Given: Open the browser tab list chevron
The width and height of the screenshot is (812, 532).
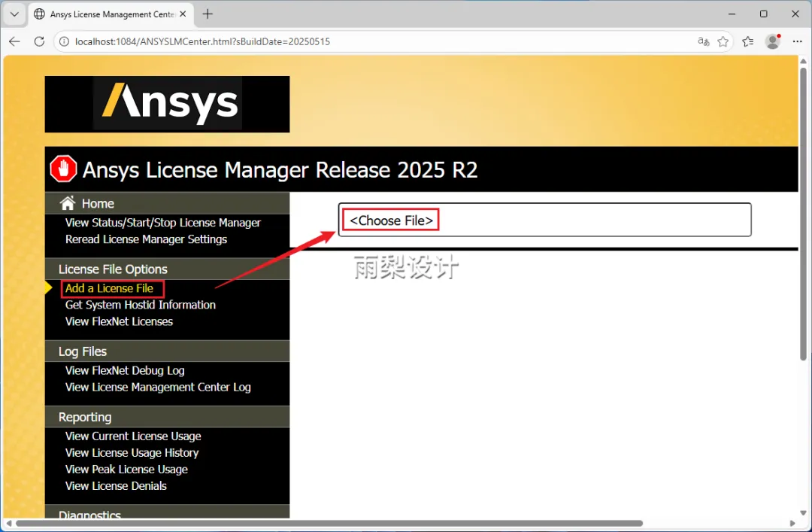Looking at the screenshot, I should [14, 14].
